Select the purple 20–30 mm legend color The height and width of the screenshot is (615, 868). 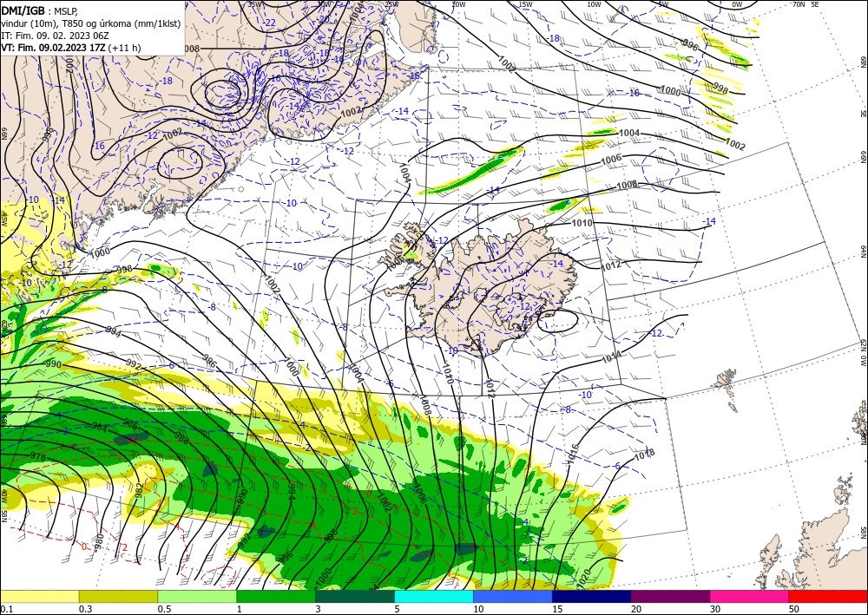click(670, 596)
